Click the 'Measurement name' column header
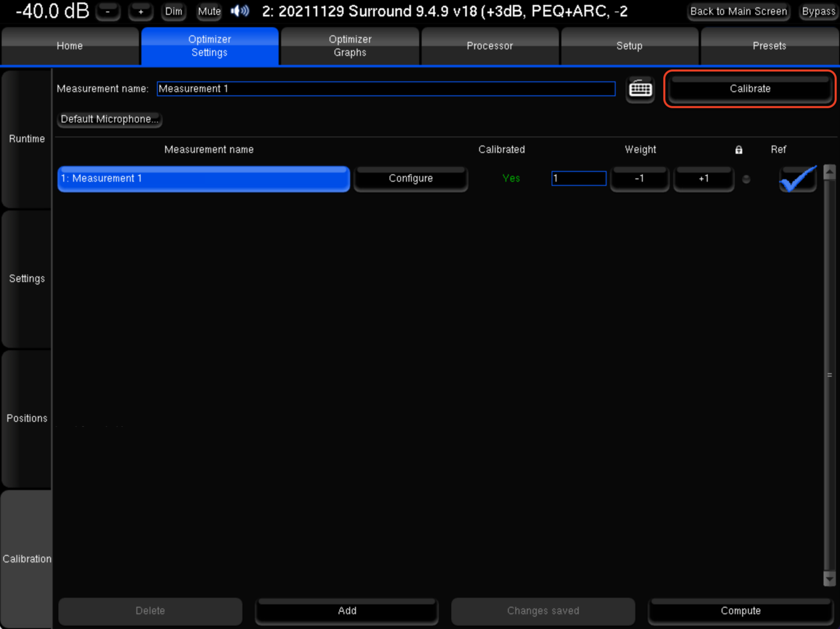The image size is (840, 629). coord(209,150)
